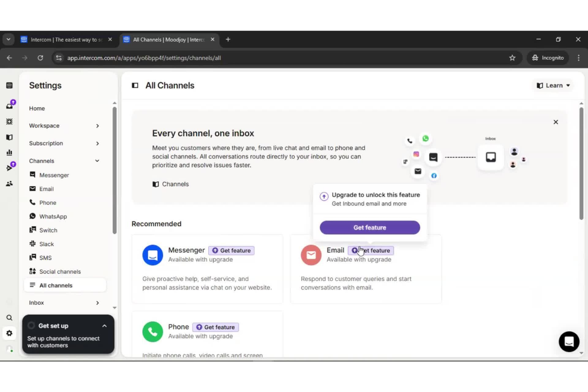Click the browser back arrow

10,58
